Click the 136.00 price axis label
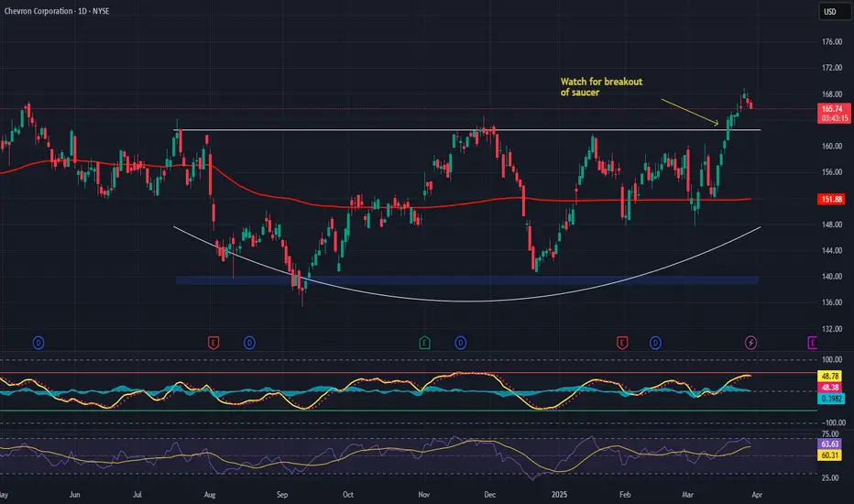 pos(832,302)
